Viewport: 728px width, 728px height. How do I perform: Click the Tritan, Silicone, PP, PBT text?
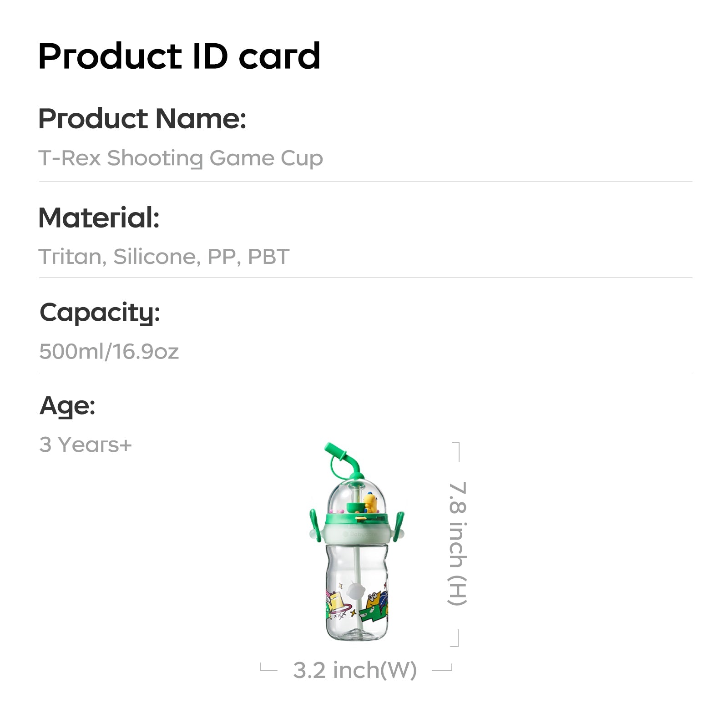pyautogui.click(x=164, y=257)
